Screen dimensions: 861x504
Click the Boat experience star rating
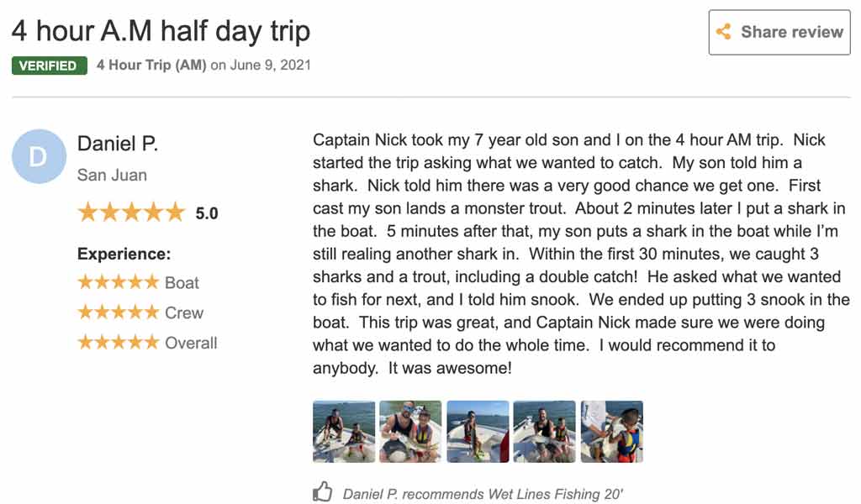pyautogui.click(x=118, y=283)
